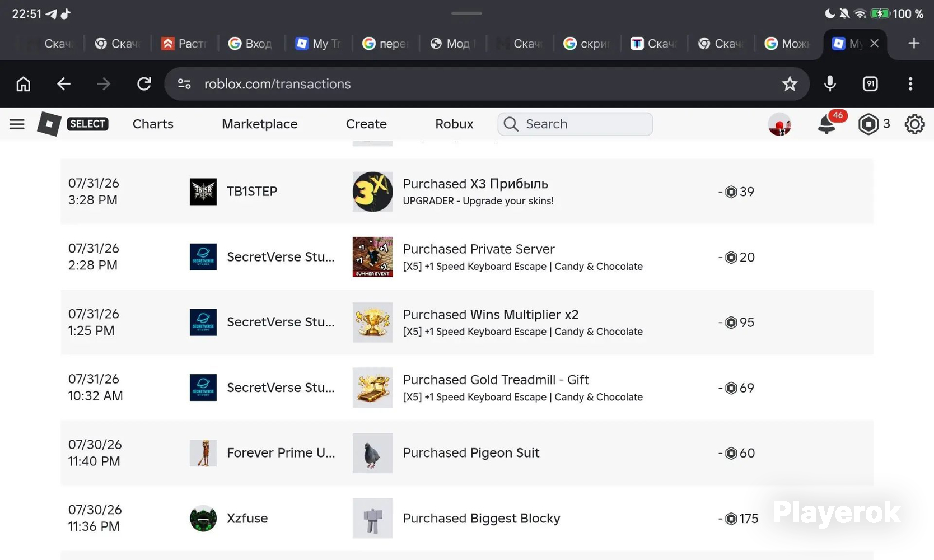Open the settings gear icon

point(914,124)
